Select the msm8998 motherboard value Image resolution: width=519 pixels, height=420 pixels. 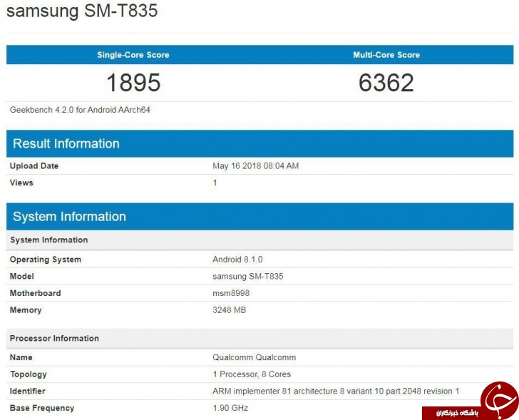tap(231, 293)
